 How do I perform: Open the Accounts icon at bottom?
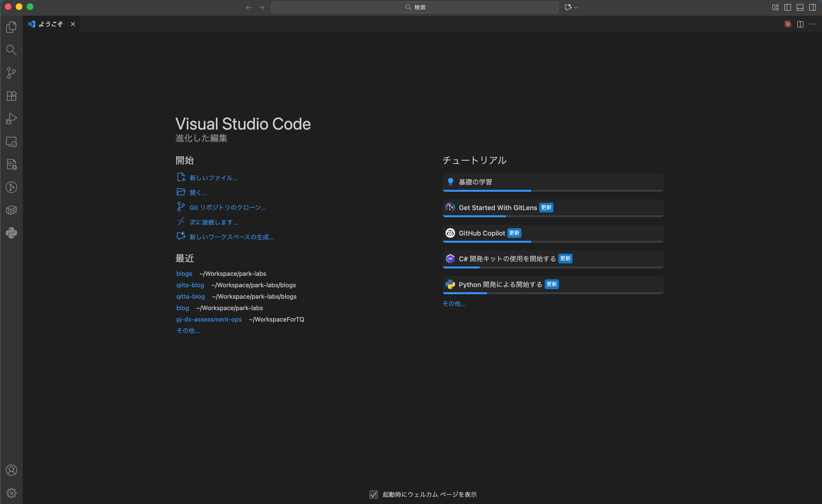coord(11,470)
